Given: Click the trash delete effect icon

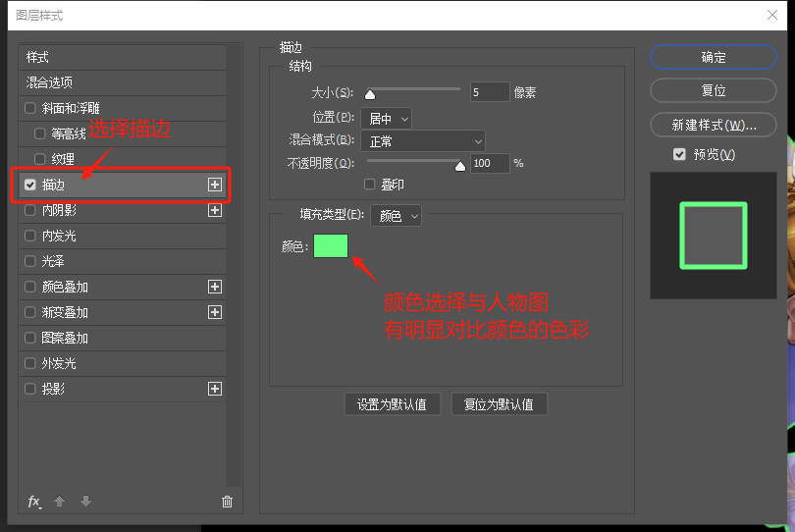Looking at the screenshot, I should click(227, 502).
